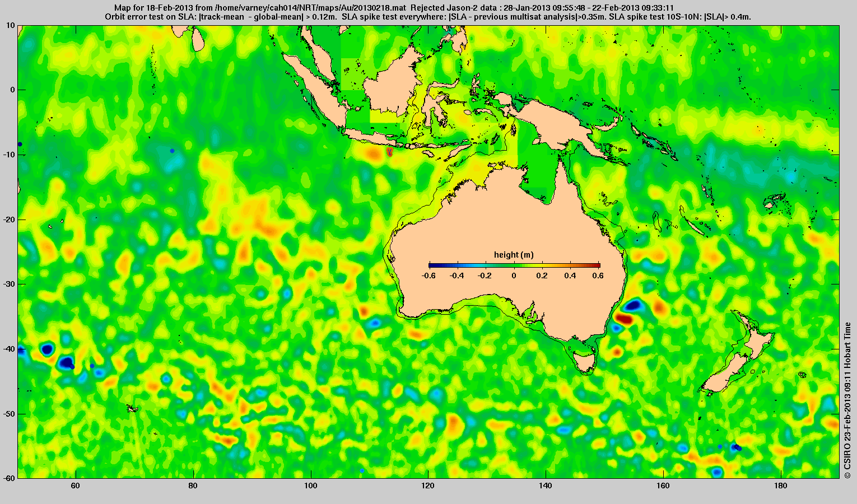857x504 pixels.
Task: Click the height (m) colorbar legend
Action: [x=514, y=265]
